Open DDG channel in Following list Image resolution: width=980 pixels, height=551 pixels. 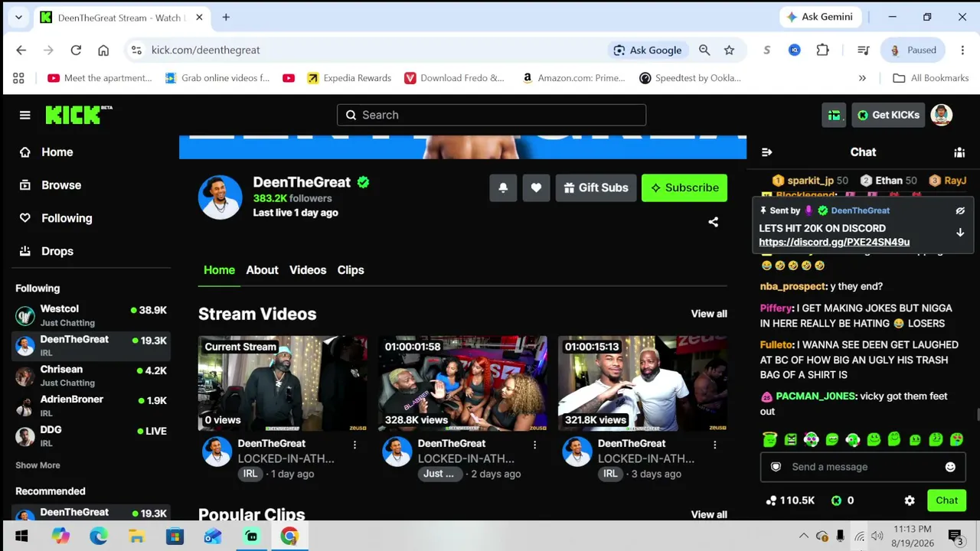pyautogui.click(x=92, y=436)
